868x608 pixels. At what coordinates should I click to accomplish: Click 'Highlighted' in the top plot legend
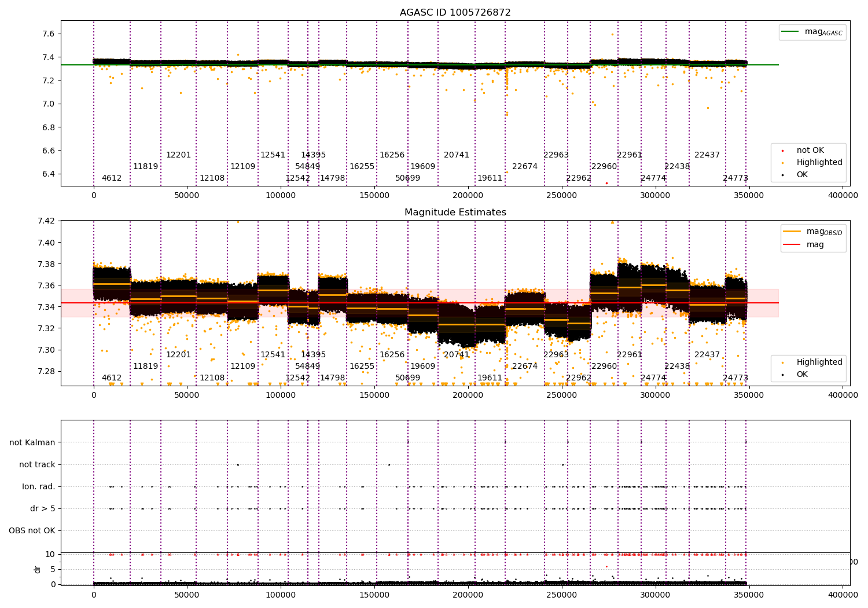tap(819, 163)
